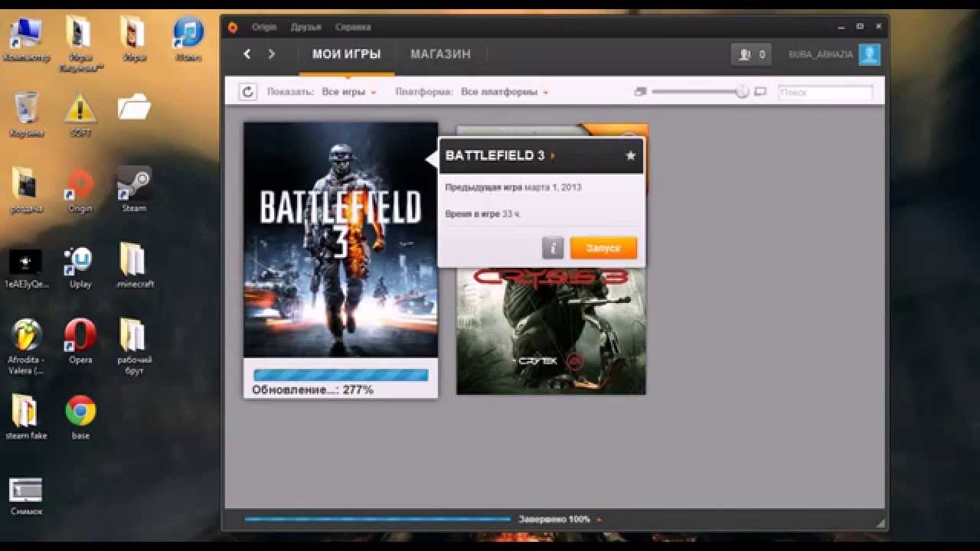
Task: Go forward with the right arrow
Action: 271,54
